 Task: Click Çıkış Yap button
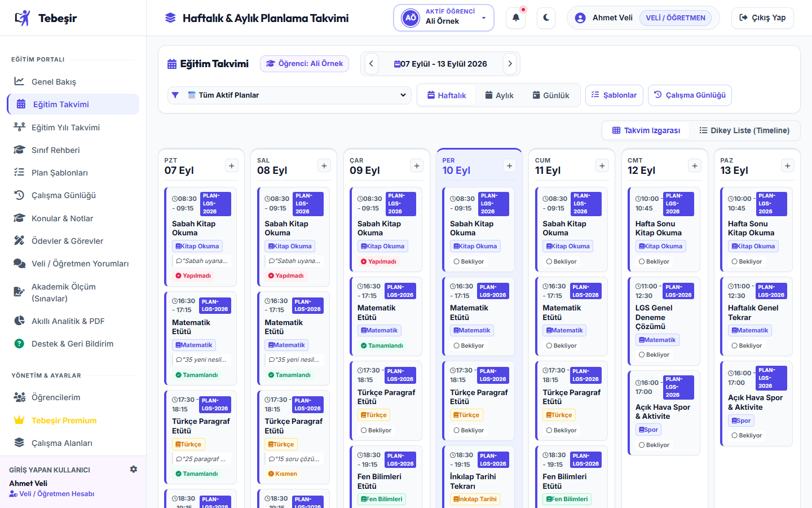pyautogui.click(x=762, y=17)
